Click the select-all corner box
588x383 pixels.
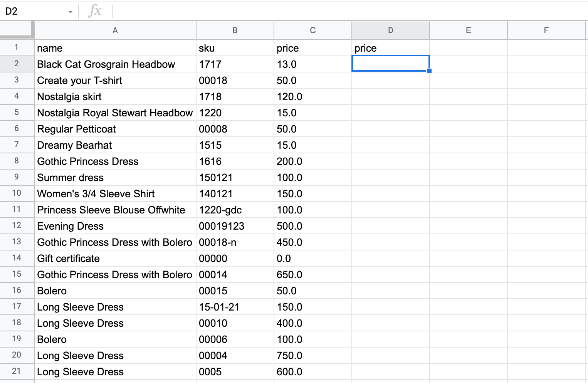17,30
